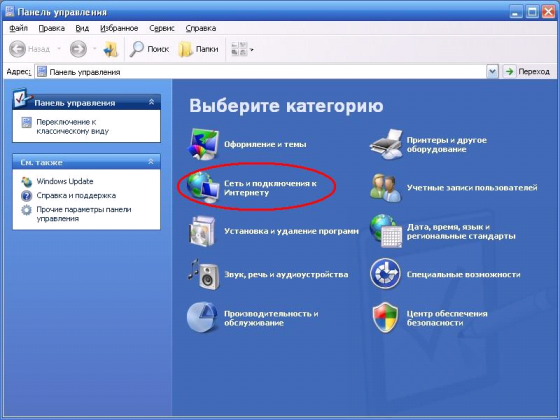
Task: Click Производительность и обслуживание text link
Action: point(271,318)
